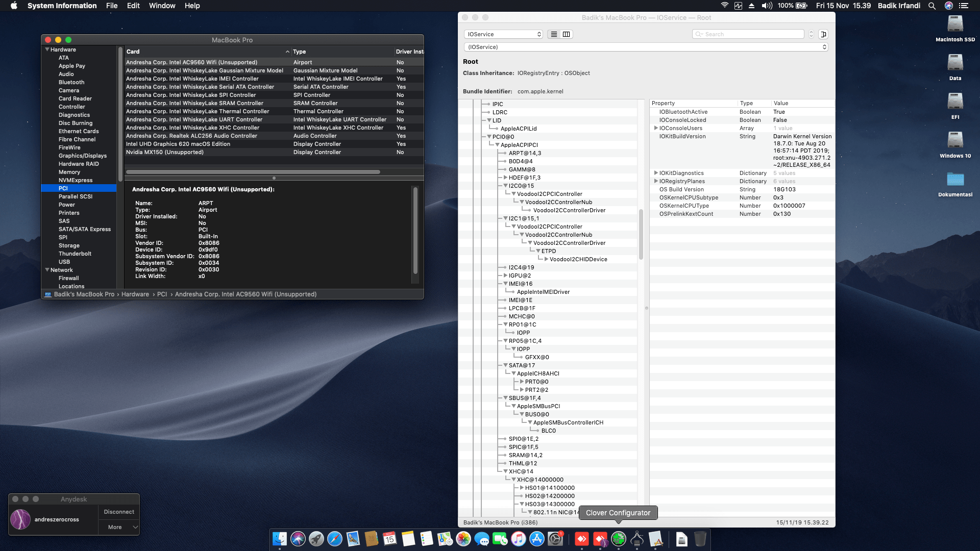Click inside the IOService search field
Viewport: 980px width, 551px height.
click(x=748, y=34)
